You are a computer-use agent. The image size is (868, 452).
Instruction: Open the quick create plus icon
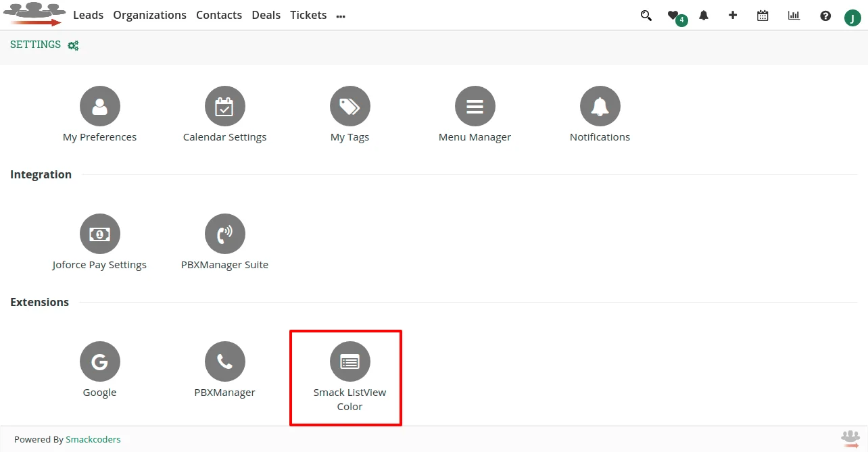(733, 15)
